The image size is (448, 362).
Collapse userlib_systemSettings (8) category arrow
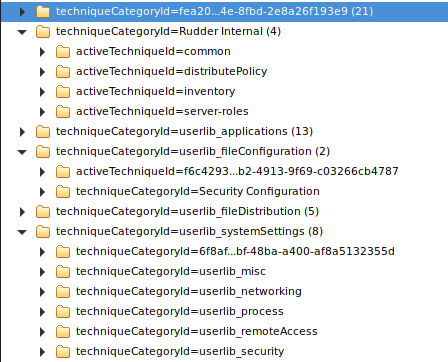[22, 232]
